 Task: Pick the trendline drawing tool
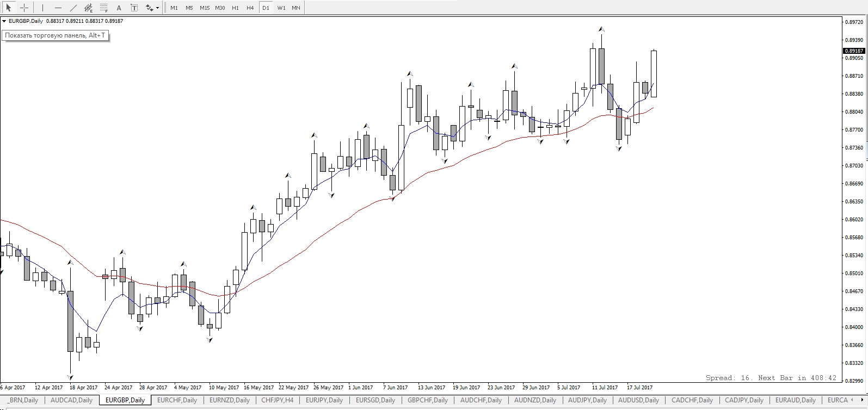click(x=73, y=8)
